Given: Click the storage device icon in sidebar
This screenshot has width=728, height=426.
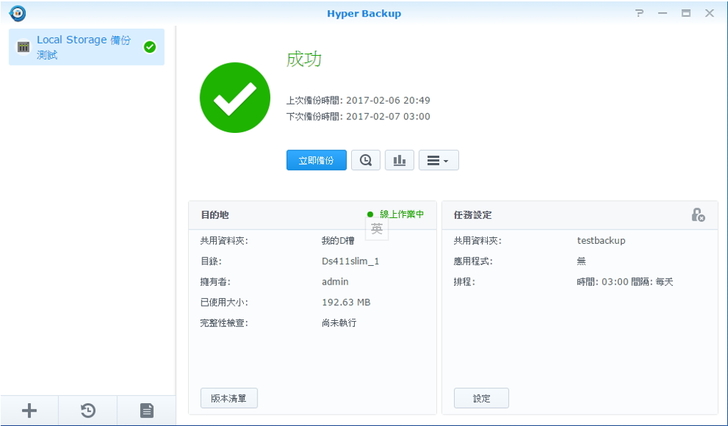Looking at the screenshot, I should [23, 47].
